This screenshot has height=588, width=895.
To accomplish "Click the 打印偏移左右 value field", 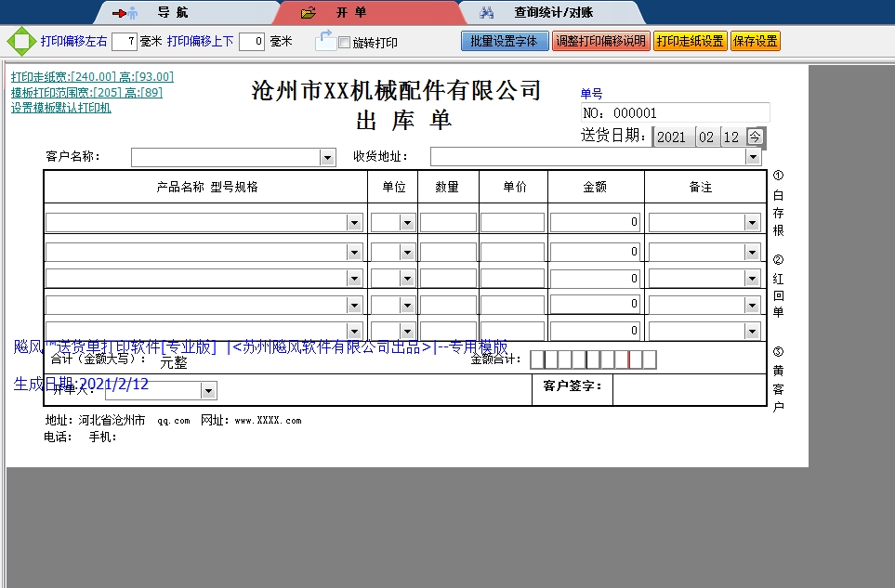I will (125, 42).
